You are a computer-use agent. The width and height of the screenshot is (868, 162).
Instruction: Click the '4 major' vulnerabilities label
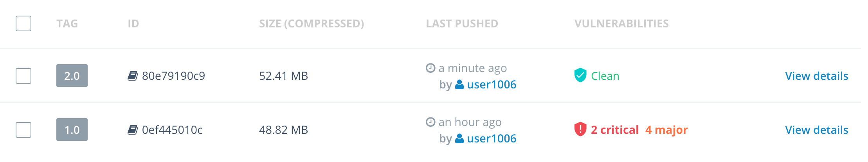tap(666, 130)
